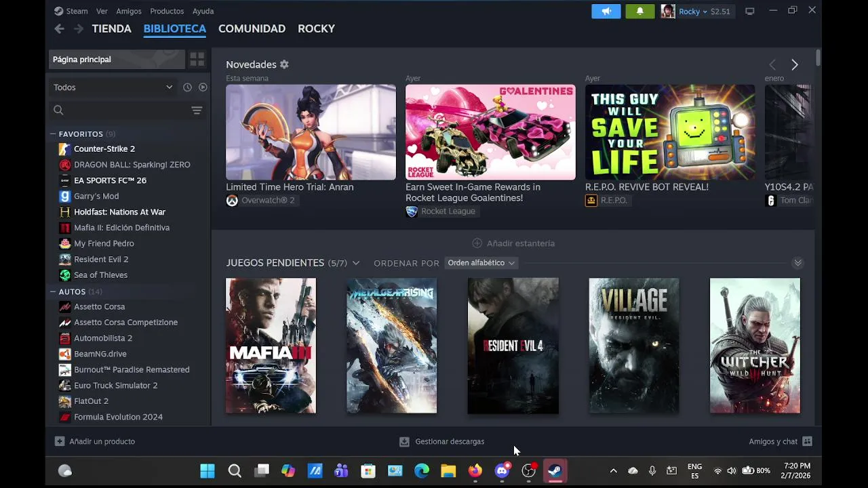Click Página principal button
This screenshot has height=488, width=868.
coord(117,60)
